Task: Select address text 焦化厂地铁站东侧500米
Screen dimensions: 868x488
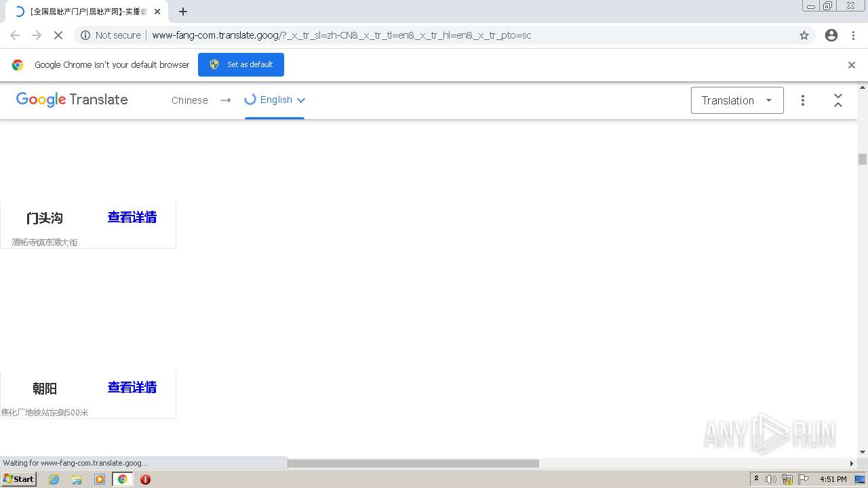Action: click(x=45, y=412)
